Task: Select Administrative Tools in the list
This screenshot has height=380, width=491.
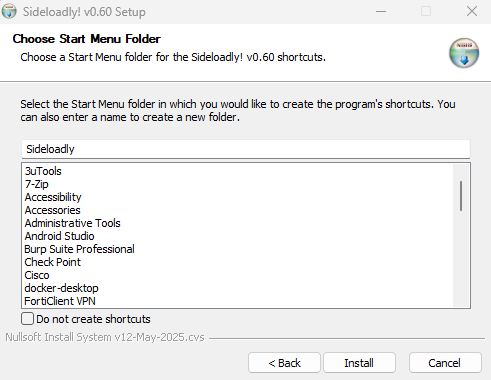Action: point(72,223)
